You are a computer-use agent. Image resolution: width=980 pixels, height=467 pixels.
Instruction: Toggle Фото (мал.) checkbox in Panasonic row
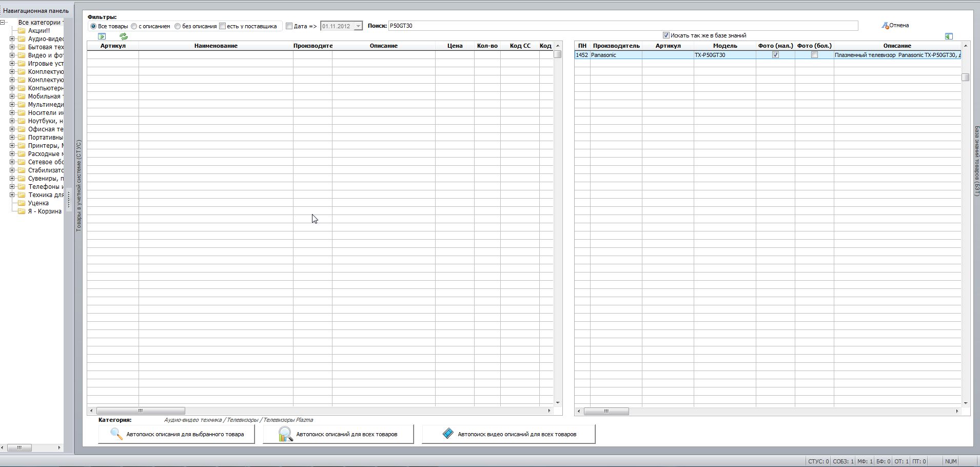[775, 55]
